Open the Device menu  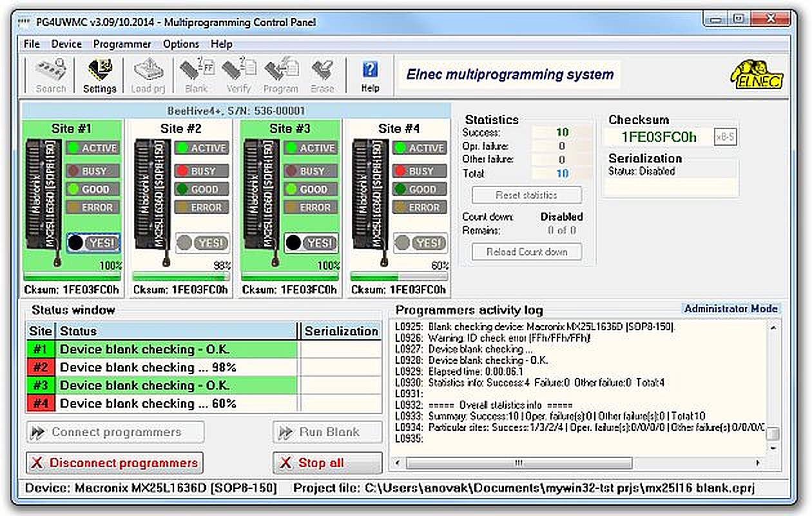66,44
